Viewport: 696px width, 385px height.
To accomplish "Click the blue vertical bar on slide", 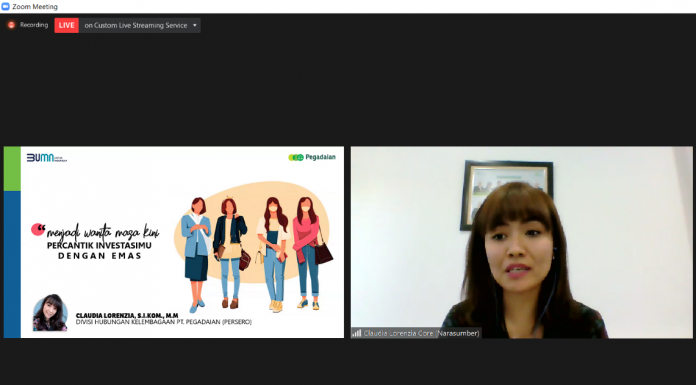I will click(x=12, y=265).
